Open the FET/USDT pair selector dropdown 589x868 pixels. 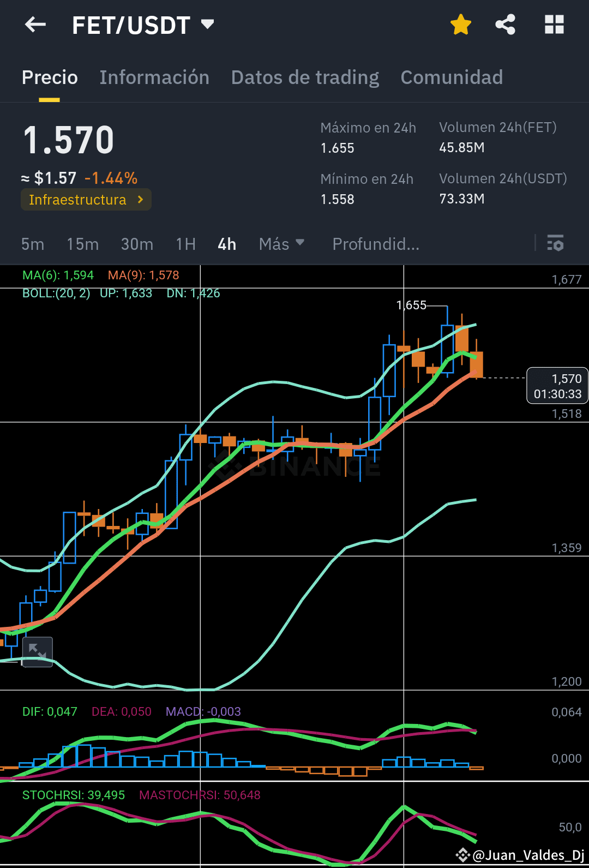143,25
